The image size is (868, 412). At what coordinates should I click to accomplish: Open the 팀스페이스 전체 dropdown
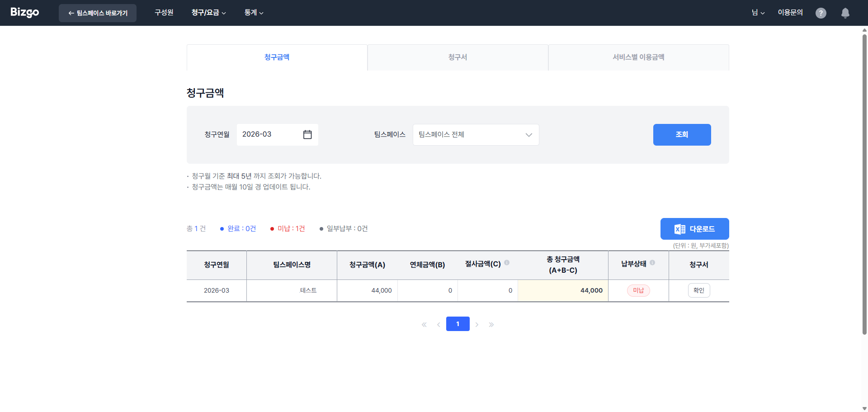[x=476, y=134]
